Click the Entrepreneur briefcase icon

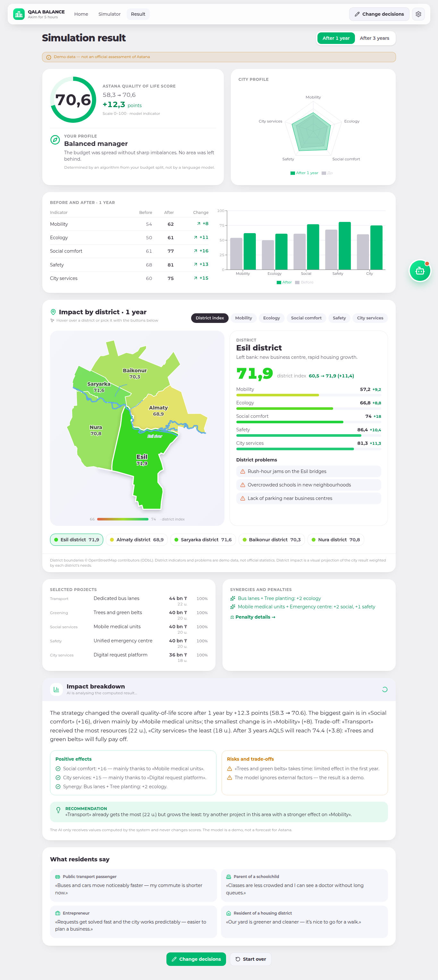point(58,913)
